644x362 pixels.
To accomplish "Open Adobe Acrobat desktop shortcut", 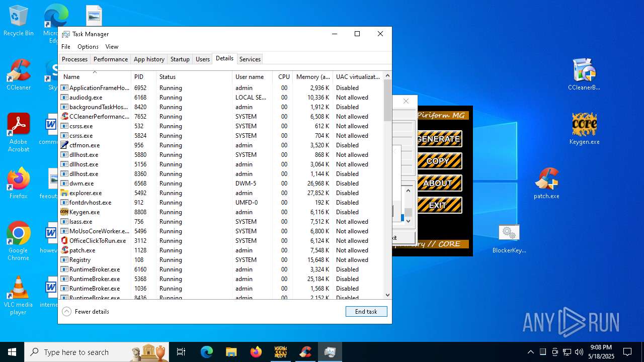I will tap(18, 133).
